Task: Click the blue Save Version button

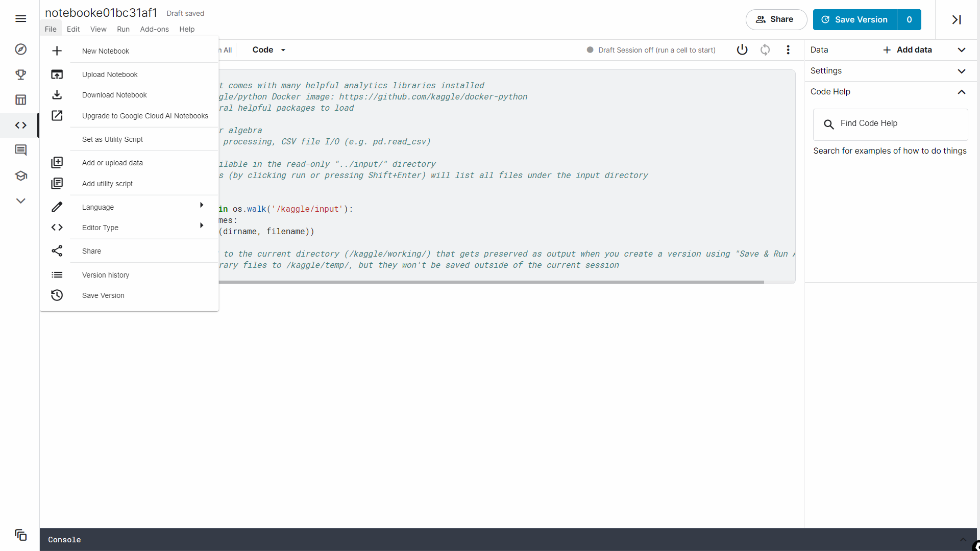Action: (x=855, y=19)
